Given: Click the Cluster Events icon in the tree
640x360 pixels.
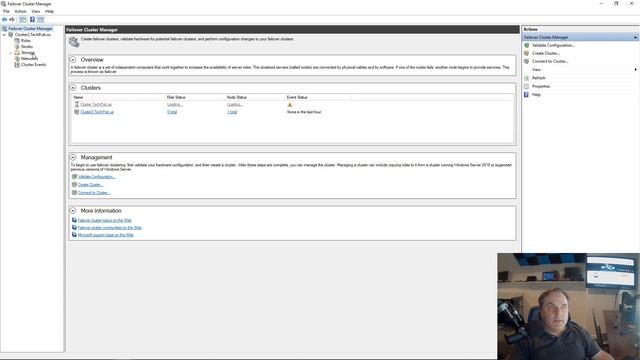Looking at the screenshot, I should [x=17, y=64].
